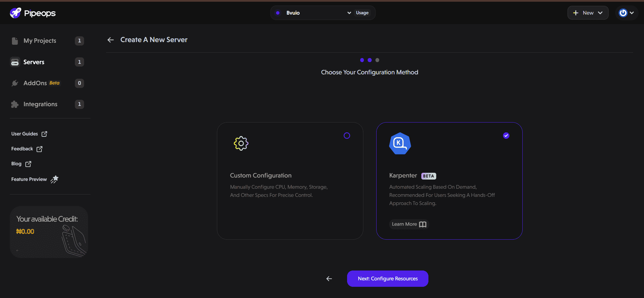The width and height of the screenshot is (644, 298).
Task: Click the second progress step dot
Action: coord(369,60)
